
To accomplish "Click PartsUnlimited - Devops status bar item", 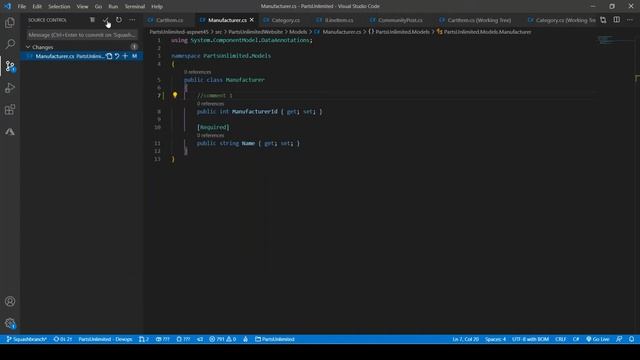I will [105, 339].
